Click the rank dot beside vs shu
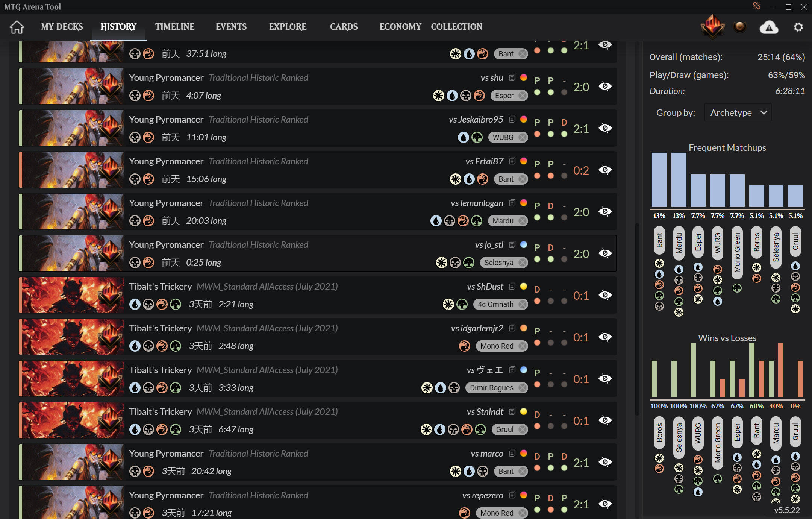 pos(524,77)
